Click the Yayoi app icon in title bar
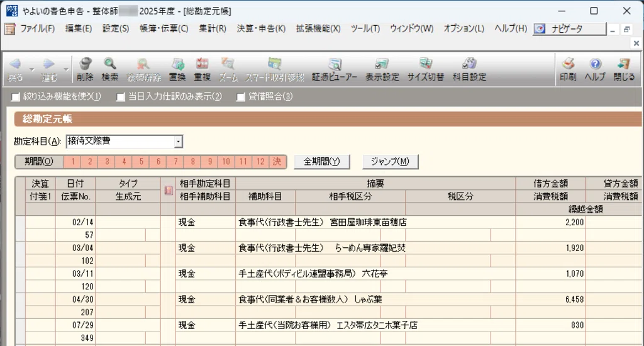The image size is (644, 346). click(12, 11)
